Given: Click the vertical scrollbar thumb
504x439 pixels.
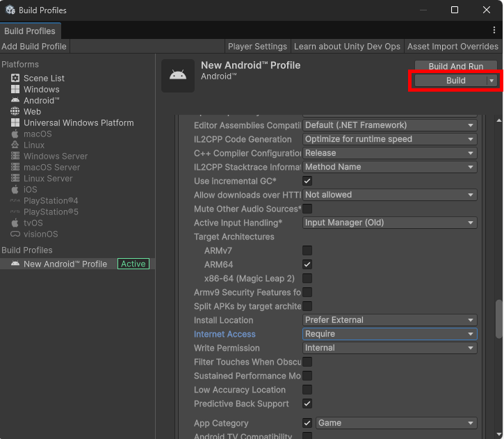Looking at the screenshot, I should point(498,319).
